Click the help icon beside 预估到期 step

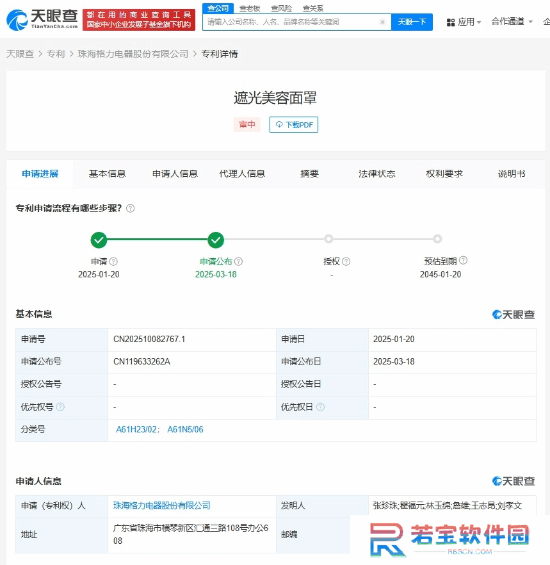pyautogui.click(x=463, y=260)
